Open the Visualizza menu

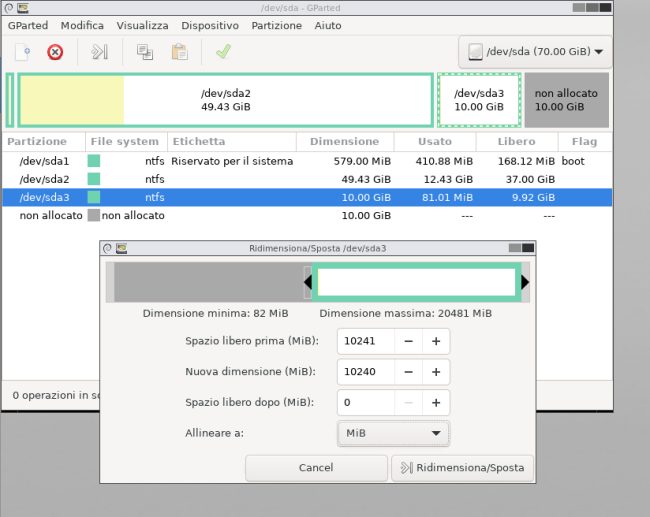[142, 25]
